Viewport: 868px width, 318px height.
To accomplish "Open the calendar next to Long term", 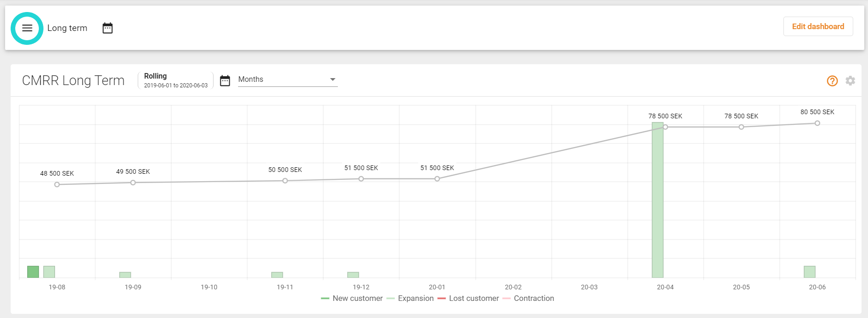I will point(108,28).
